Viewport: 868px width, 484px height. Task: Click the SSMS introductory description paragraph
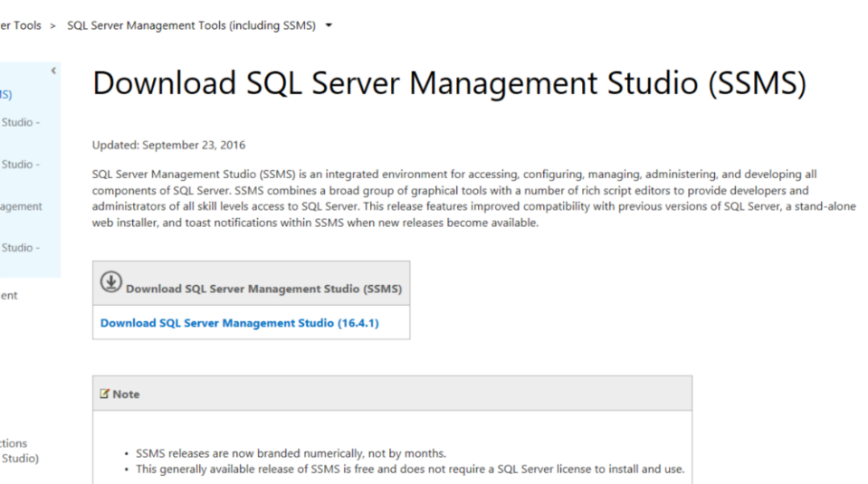[x=474, y=199]
